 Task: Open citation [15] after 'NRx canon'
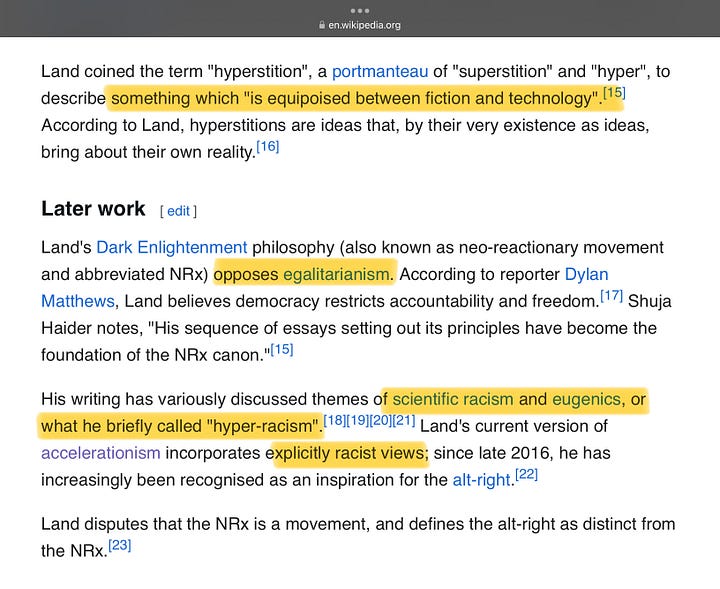tap(282, 350)
